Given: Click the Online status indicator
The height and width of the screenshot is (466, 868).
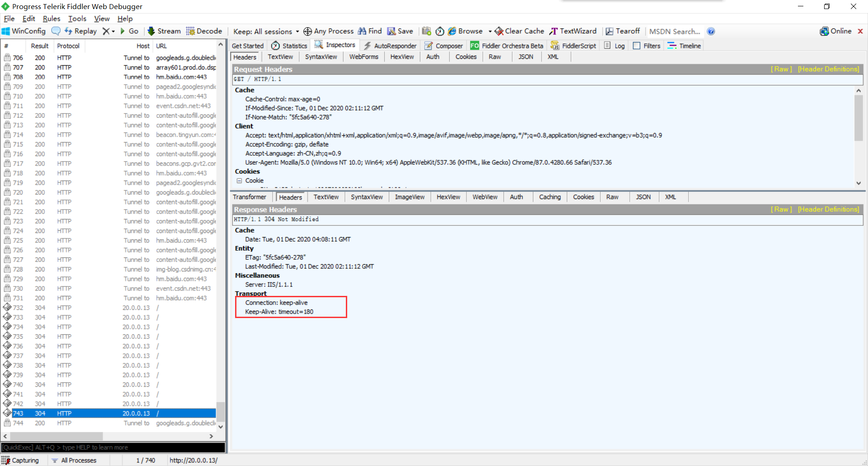Looking at the screenshot, I should point(836,31).
